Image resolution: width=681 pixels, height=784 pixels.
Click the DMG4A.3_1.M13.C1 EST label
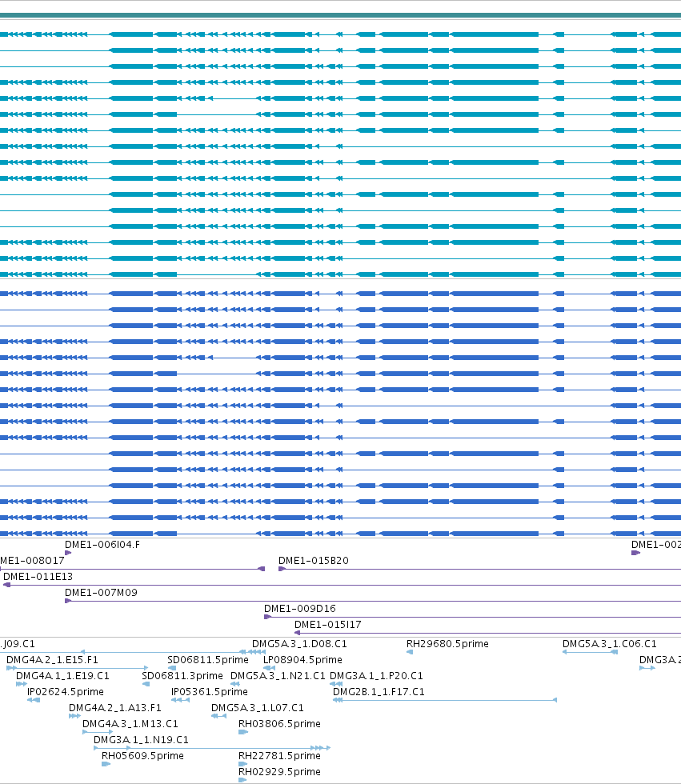click(x=130, y=723)
